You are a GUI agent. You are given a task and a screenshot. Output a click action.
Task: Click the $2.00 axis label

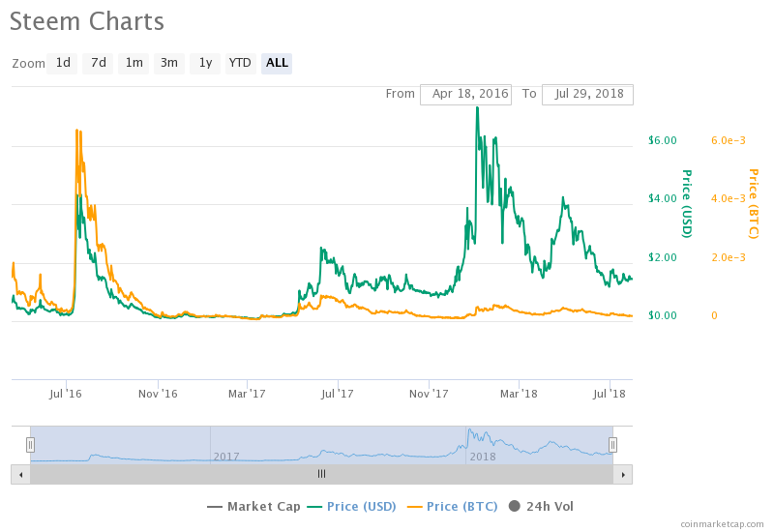click(x=663, y=257)
